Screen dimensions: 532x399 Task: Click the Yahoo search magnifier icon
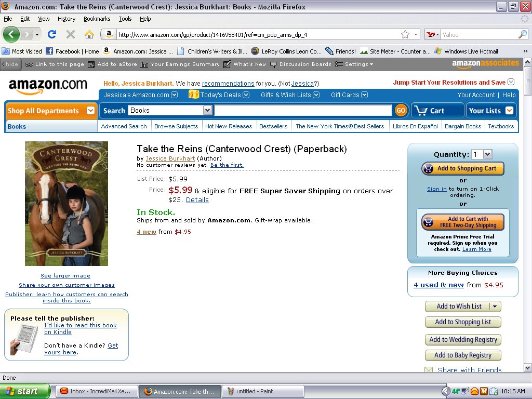click(523, 34)
